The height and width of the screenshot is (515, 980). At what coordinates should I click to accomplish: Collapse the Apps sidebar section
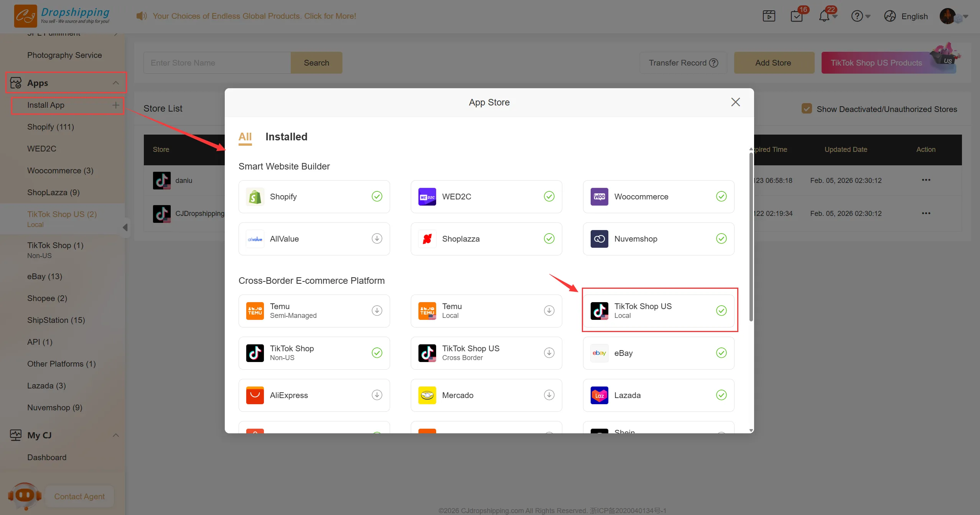click(x=115, y=83)
